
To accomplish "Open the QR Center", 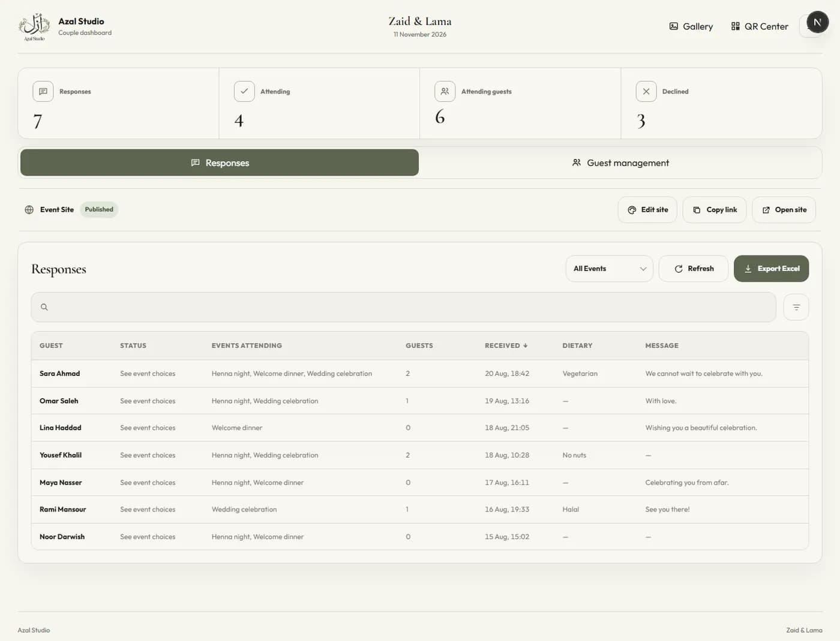I will pos(760,26).
